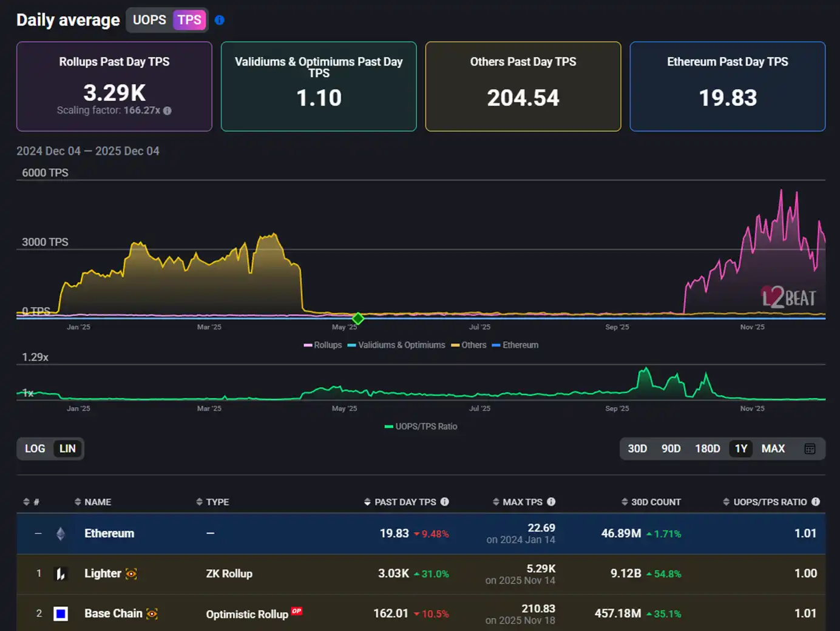Click the Scaling factor info icon
This screenshot has width=840, height=631.
[168, 110]
